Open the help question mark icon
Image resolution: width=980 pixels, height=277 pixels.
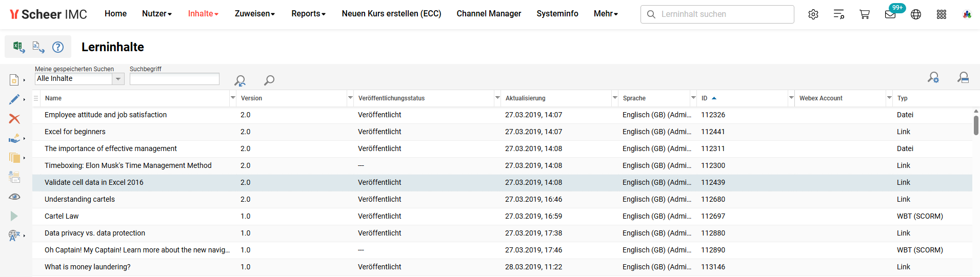pyautogui.click(x=58, y=47)
